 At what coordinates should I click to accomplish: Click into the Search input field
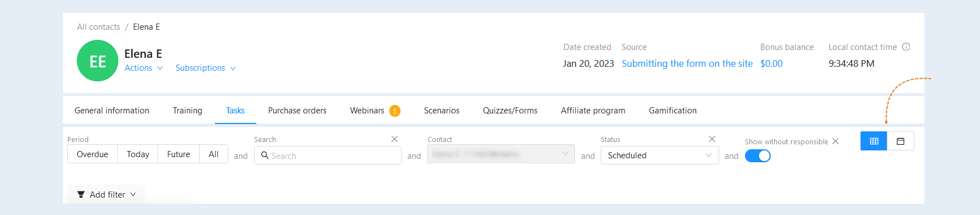click(x=328, y=155)
